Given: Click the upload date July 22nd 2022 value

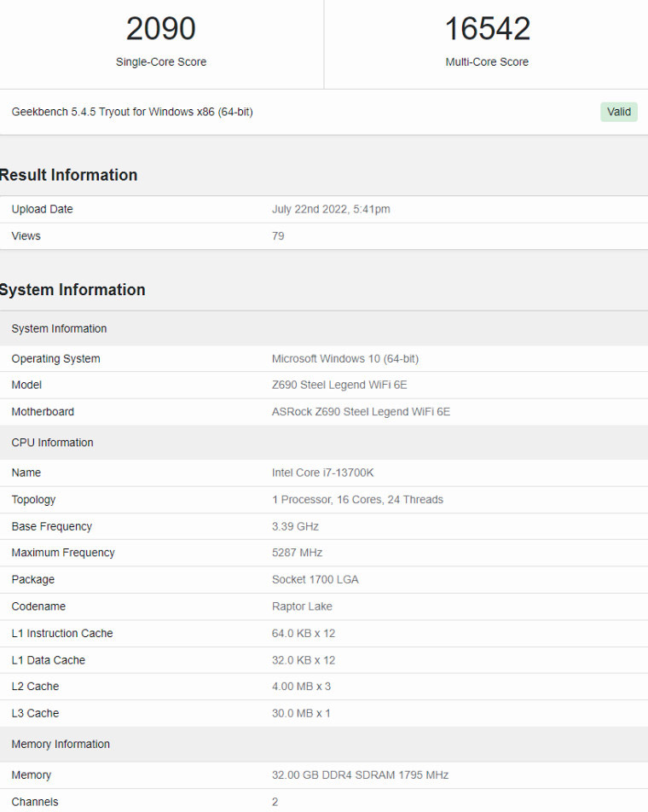Looking at the screenshot, I should click(x=331, y=209).
